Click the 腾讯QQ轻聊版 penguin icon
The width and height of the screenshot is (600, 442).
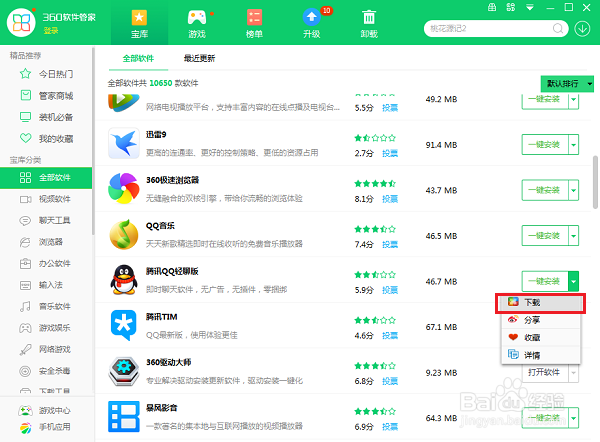(x=124, y=280)
